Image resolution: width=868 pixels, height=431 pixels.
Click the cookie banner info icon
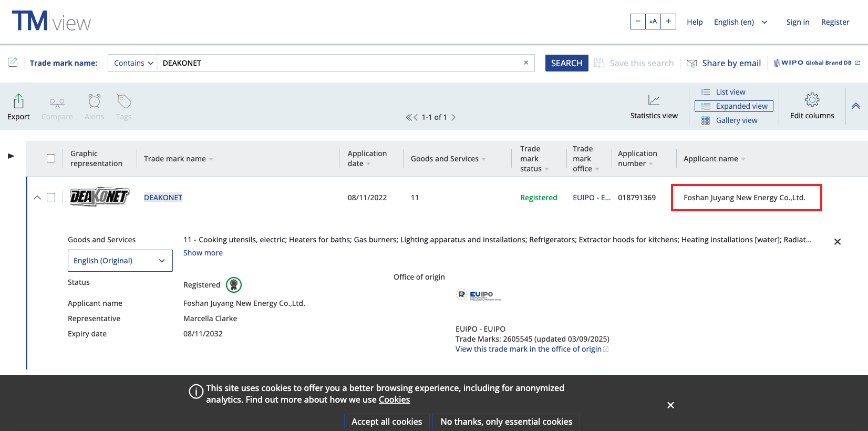196,392
